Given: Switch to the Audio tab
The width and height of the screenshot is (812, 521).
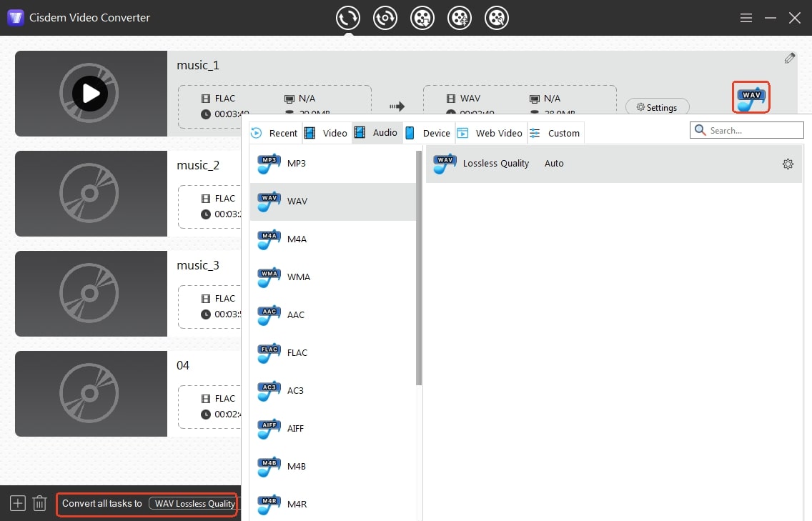Looking at the screenshot, I should (x=377, y=133).
